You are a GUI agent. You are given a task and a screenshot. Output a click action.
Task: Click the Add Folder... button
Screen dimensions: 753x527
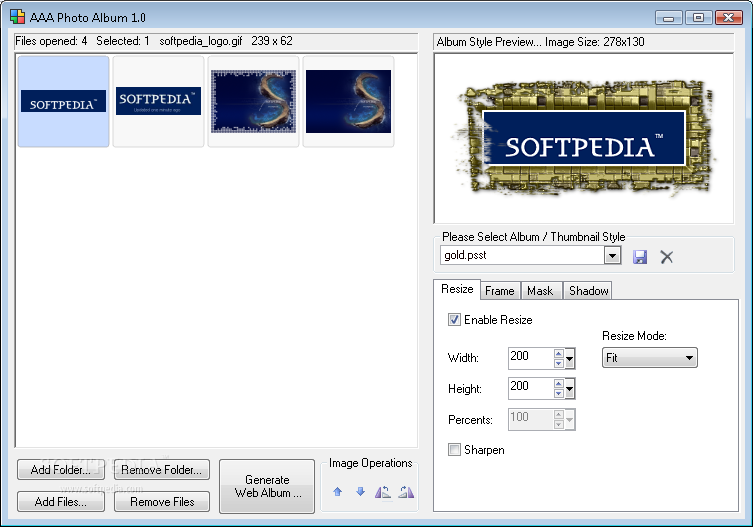coord(61,469)
